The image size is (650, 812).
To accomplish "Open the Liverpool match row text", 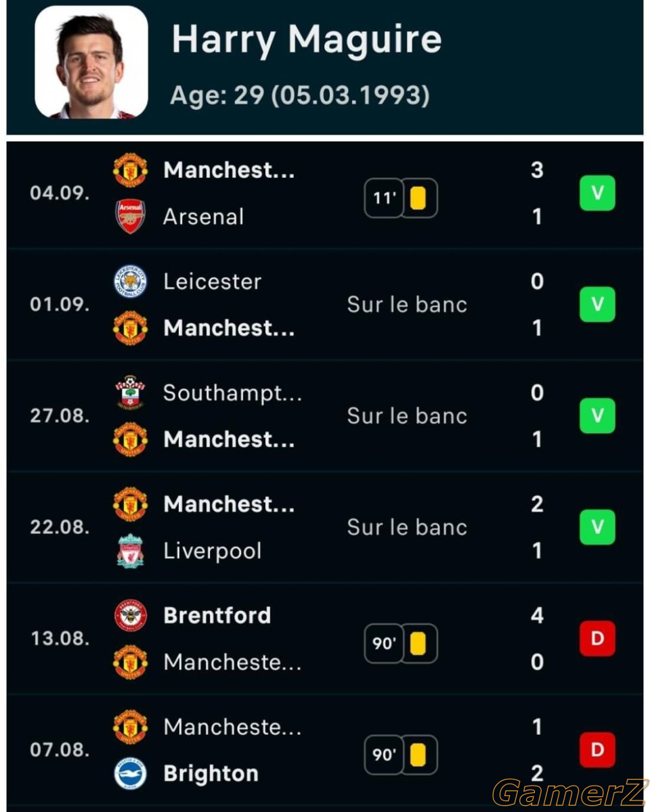I will 213,551.
